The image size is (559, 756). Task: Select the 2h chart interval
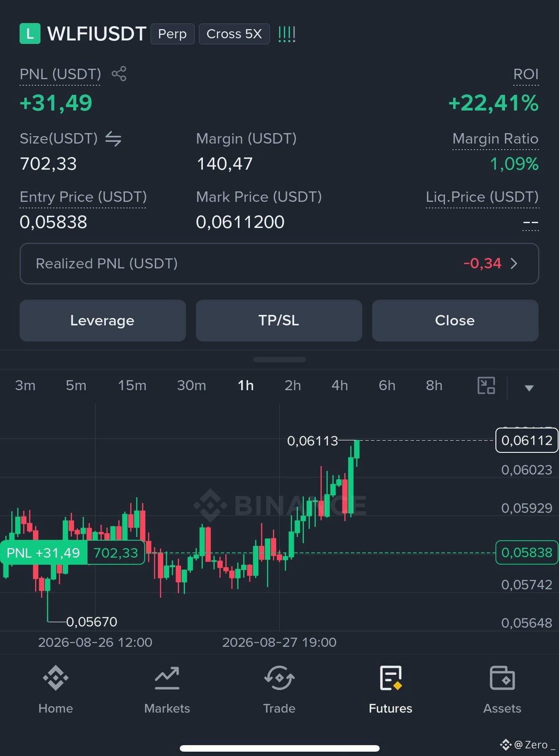pos(293,385)
